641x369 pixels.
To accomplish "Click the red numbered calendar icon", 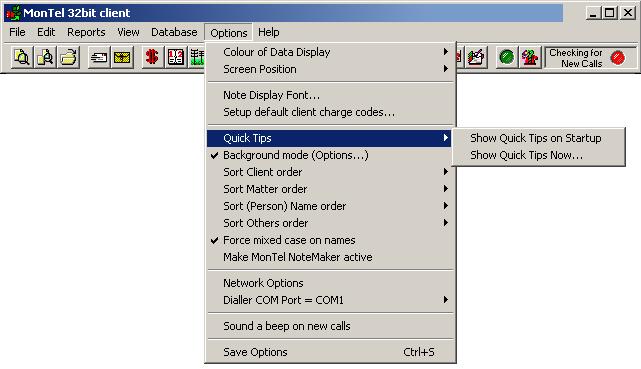I will (x=176, y=57).
